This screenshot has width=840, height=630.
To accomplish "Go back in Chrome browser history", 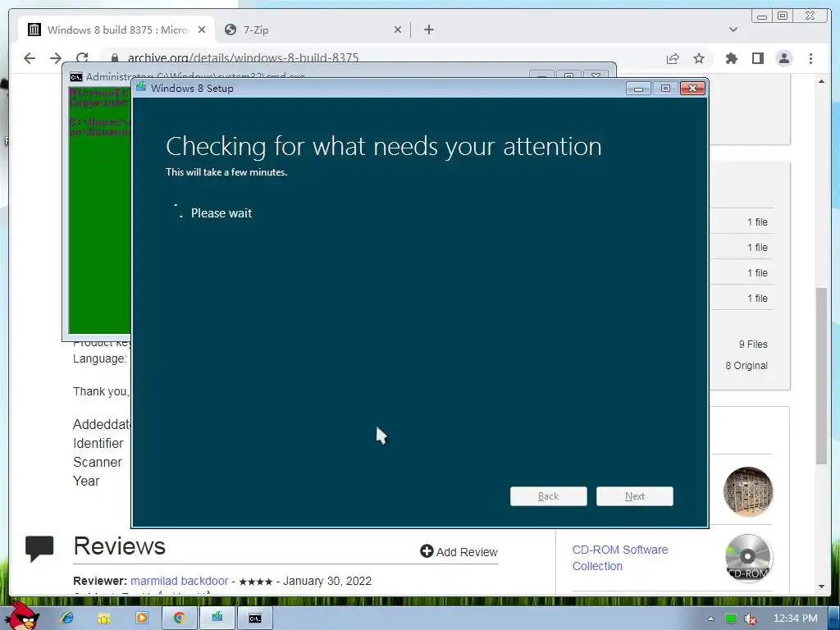I will click(x=30, y=58).
